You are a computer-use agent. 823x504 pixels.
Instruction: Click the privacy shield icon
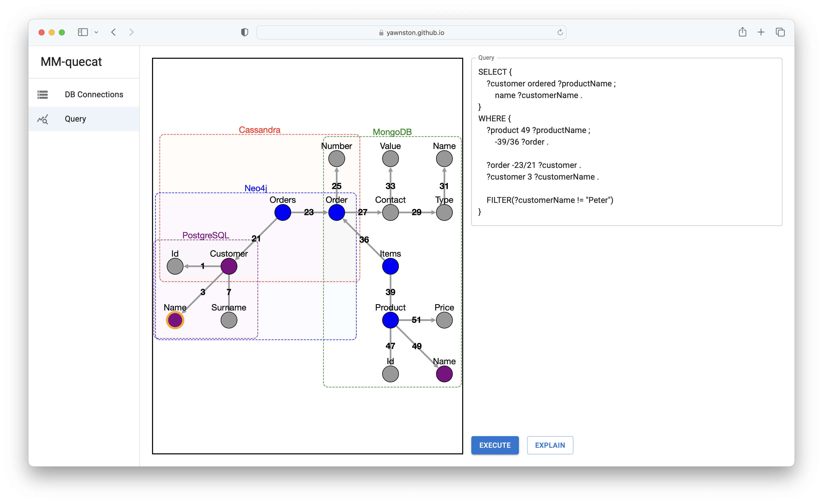(245, 32)
